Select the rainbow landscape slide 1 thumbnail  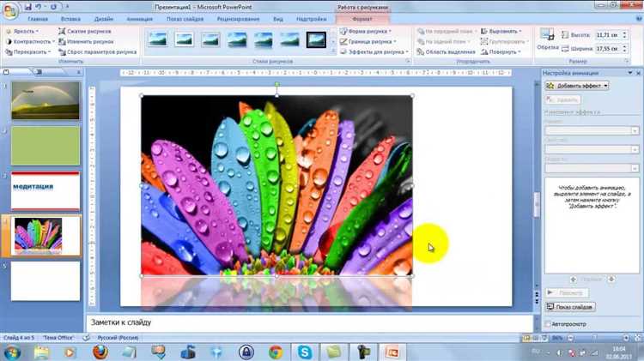click(46, 100)
